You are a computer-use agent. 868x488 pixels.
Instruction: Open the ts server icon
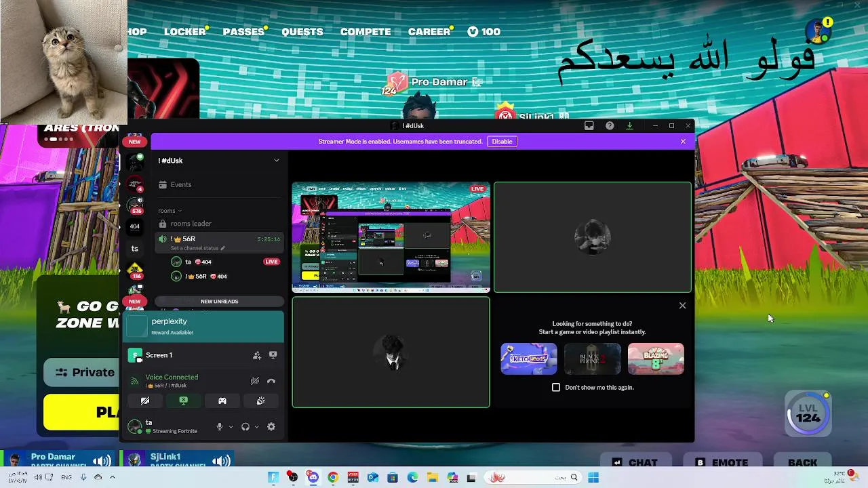pos(135,249)
